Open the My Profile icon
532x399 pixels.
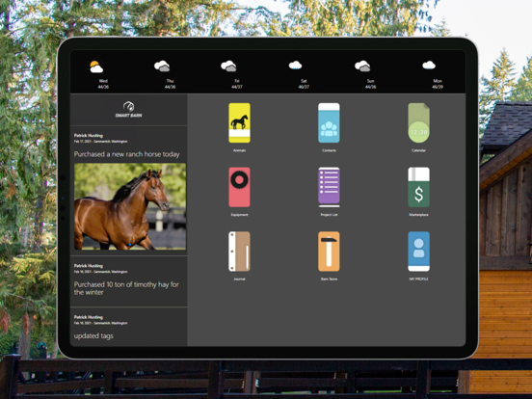418,252
